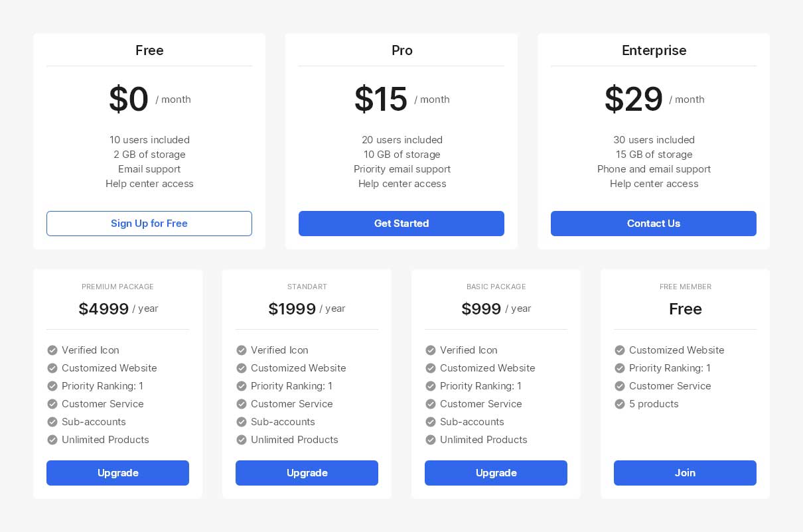
Task: Click Customer Service checkmark in Basic Package
Action: coord(431,404)
